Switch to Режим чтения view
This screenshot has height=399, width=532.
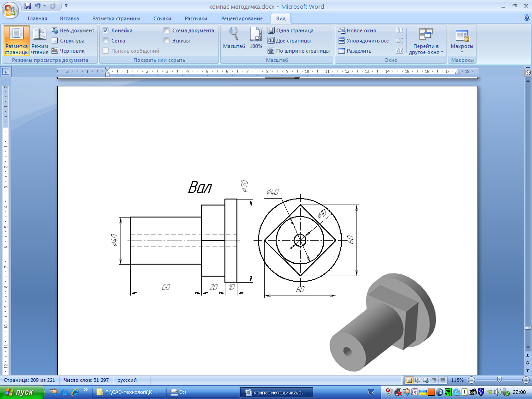tap(40, 41)
